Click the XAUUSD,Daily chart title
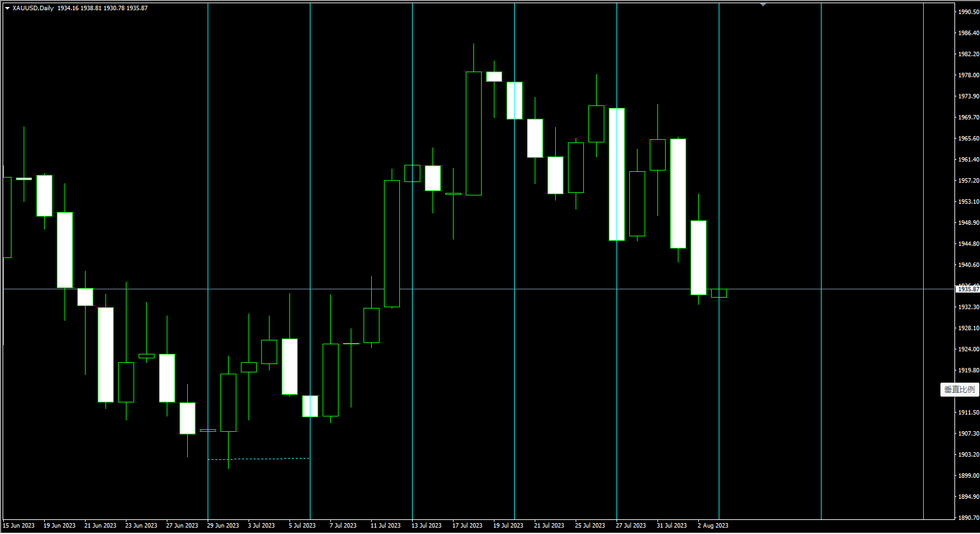This screenshot has width=980, height=534. pos(33,8)
